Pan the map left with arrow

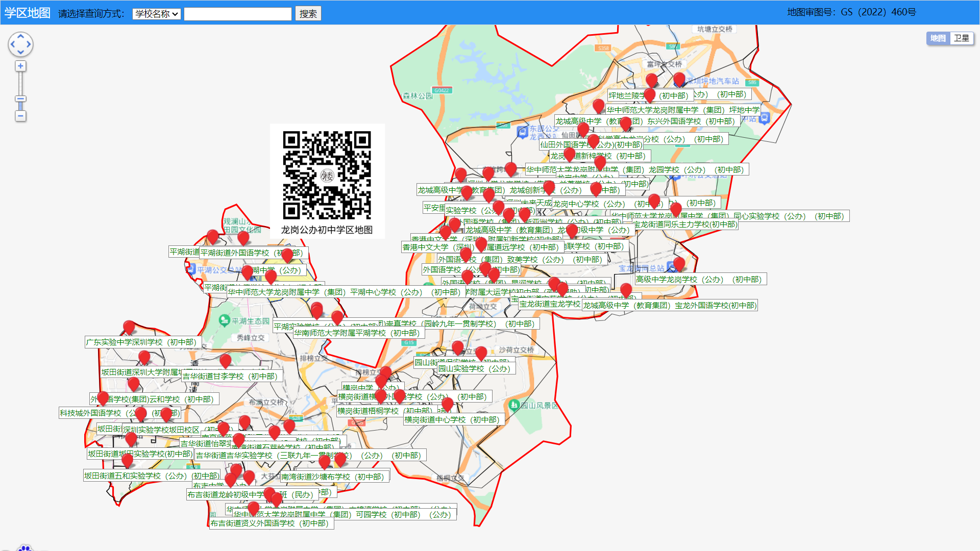point(12,44)
